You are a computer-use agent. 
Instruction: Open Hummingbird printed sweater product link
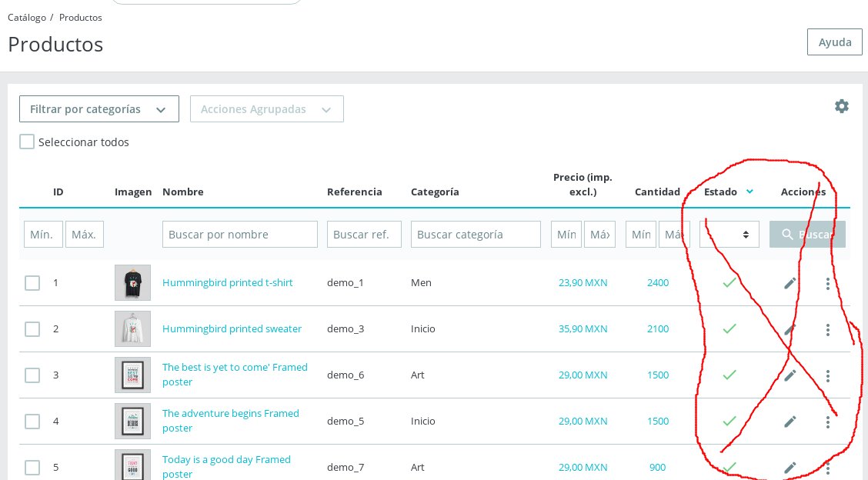click(232, 328)
